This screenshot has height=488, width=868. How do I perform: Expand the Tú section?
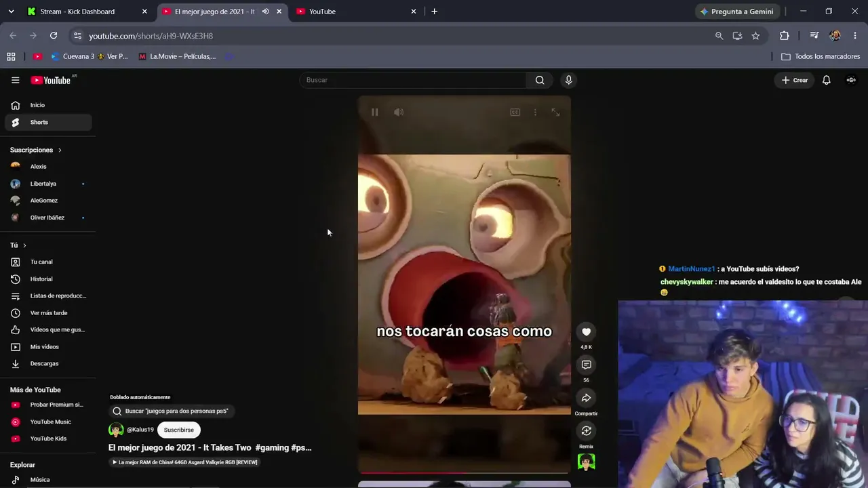pos(18,245)
